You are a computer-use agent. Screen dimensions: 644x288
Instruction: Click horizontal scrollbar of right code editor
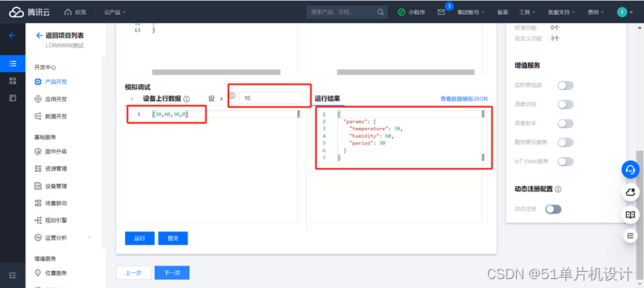tap(406, 72)
